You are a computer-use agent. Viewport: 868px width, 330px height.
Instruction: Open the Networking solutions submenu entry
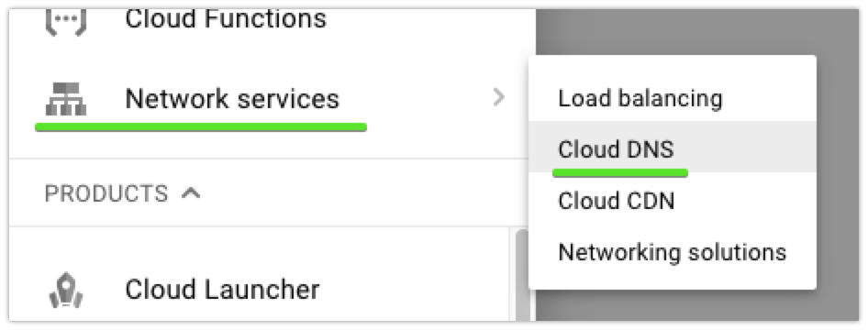click(672, 252)
